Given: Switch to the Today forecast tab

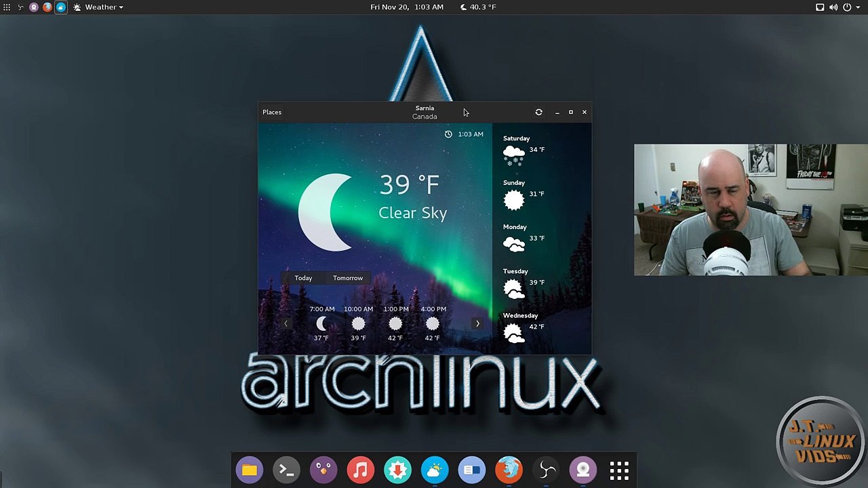Looking at the screenshot, I should (303, 278).
